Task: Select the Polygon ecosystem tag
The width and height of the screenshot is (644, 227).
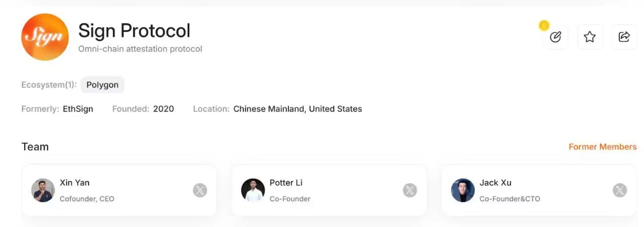Action: pyautogui.click(x=102, y=85)
